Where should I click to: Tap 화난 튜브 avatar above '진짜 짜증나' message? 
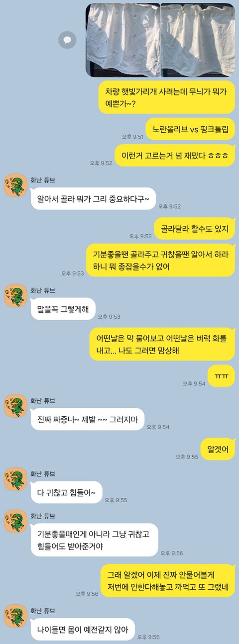click(x=15, y=406)
